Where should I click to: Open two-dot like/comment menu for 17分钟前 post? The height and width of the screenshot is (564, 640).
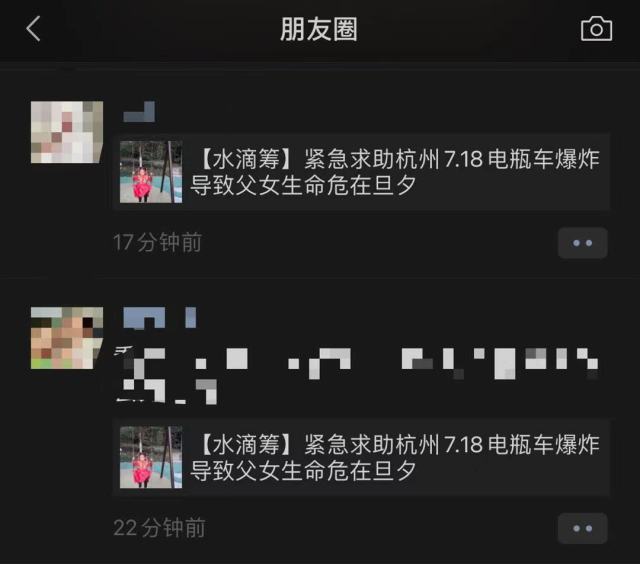[x=582, y=243]
